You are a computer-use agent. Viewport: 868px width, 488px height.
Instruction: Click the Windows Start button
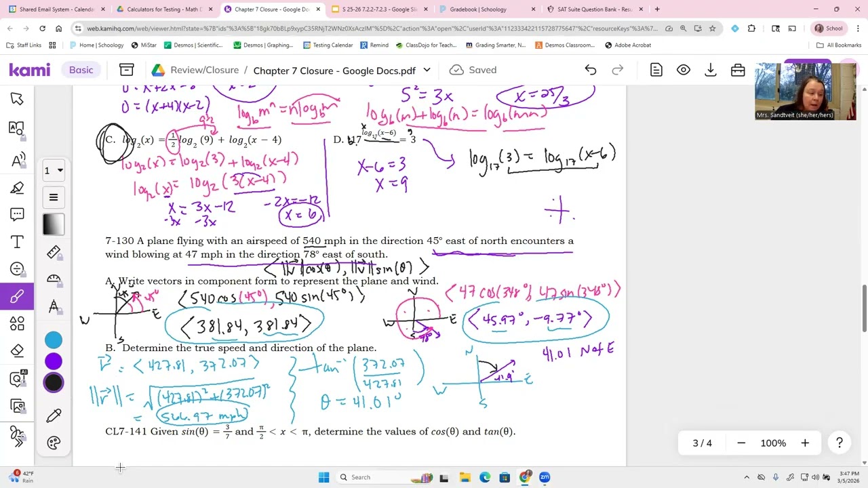[323, 477]
